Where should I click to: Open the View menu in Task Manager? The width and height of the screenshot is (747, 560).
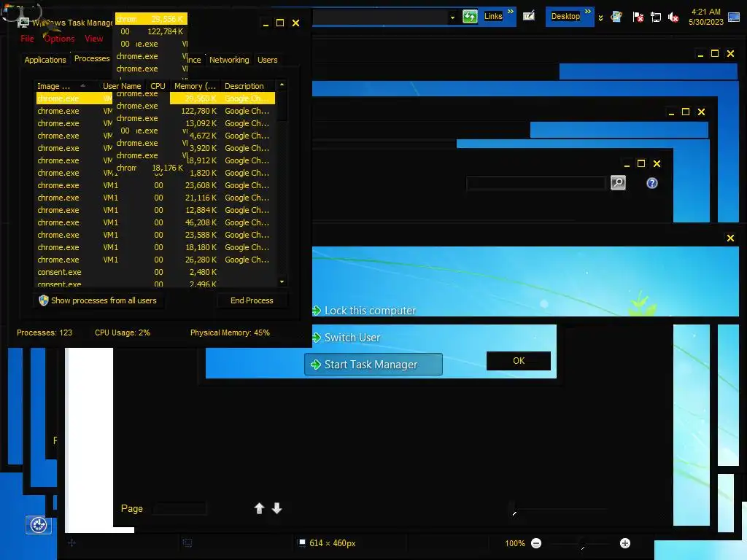pyautogui.click(x=94, y=39)
